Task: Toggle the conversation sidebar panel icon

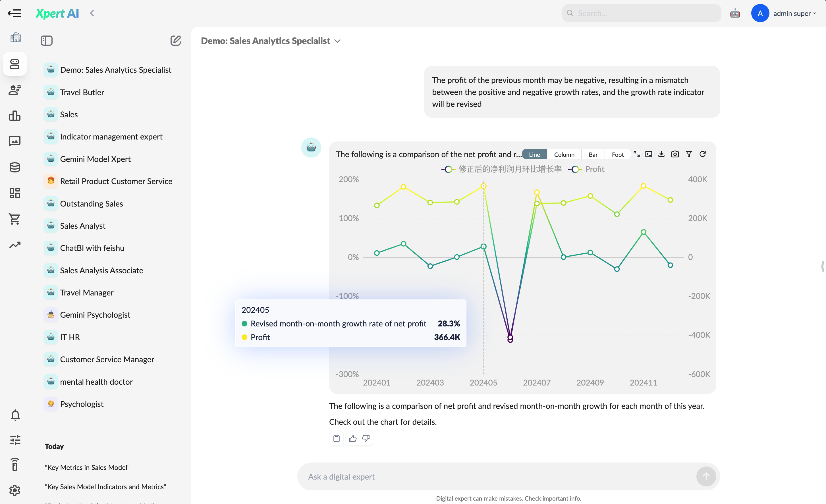Action: (47, 41)
